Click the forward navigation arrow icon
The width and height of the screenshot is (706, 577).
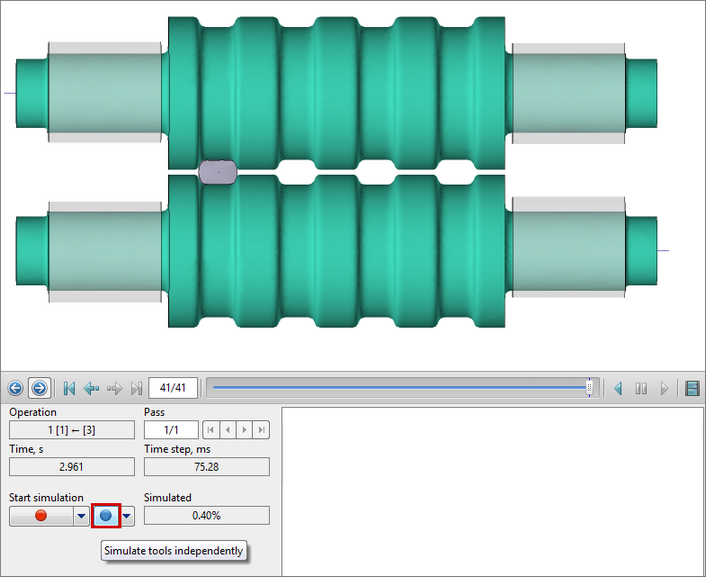[x=38, y=388]
